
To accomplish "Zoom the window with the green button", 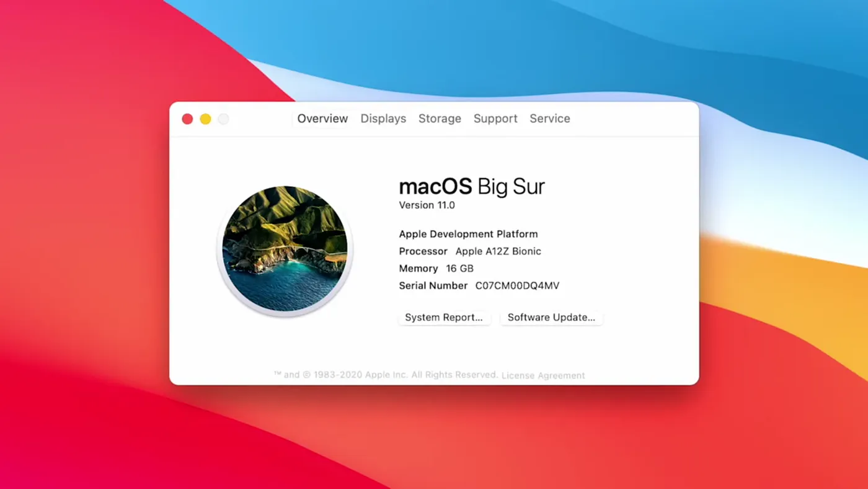I will pos(223,119).
